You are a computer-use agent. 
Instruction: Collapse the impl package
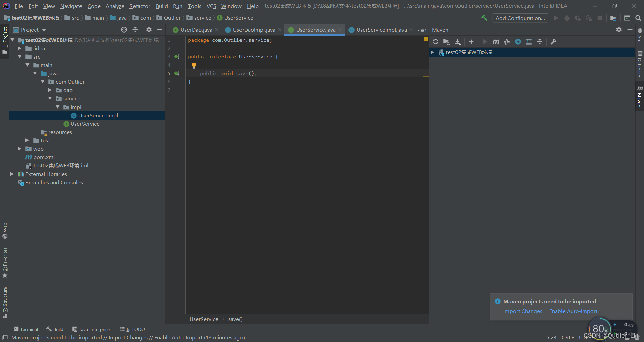pyautogui.click(x=58, y=107)
